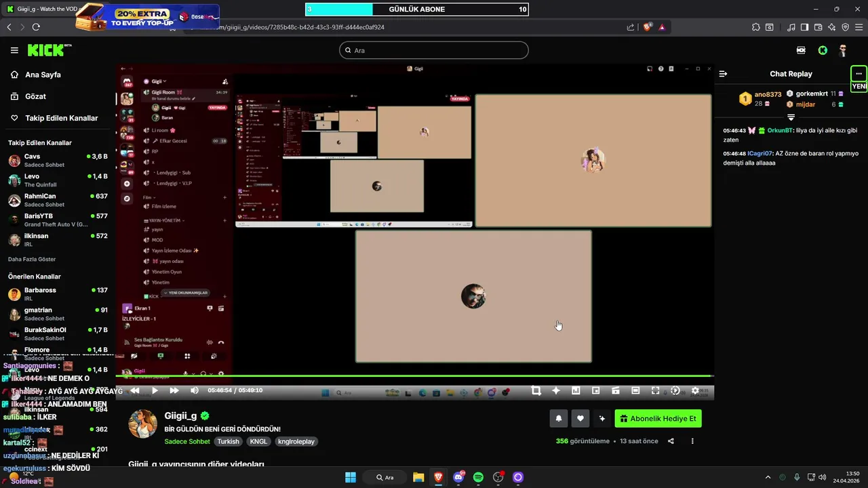Open Gözat in the sidebar
The width and height of the screenshot is (868, 488).
(x=35, y=96)
